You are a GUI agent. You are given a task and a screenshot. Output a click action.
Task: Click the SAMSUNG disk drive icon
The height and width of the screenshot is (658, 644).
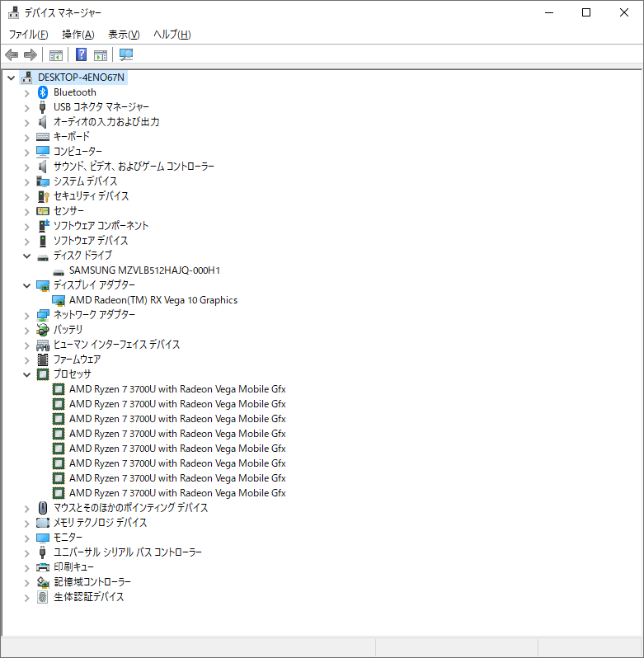click(59, 271)
